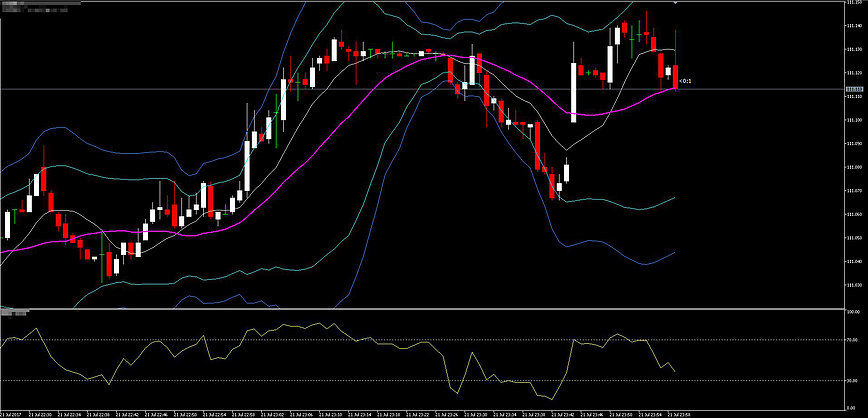Click the '21 Jul 23:02' time axis label
Image resolution: width=868 pixels, height=418 pixels.
pyautogui.click(x=274, y=415)
